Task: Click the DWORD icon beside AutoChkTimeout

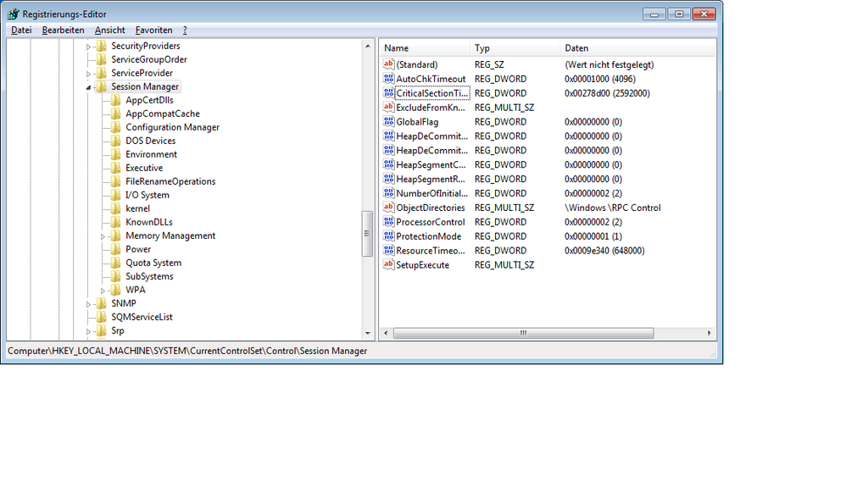Action: pos(389,79)
